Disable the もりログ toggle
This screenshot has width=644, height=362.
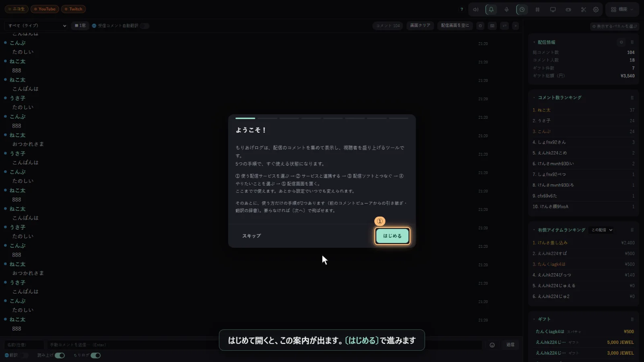[96, 356]
